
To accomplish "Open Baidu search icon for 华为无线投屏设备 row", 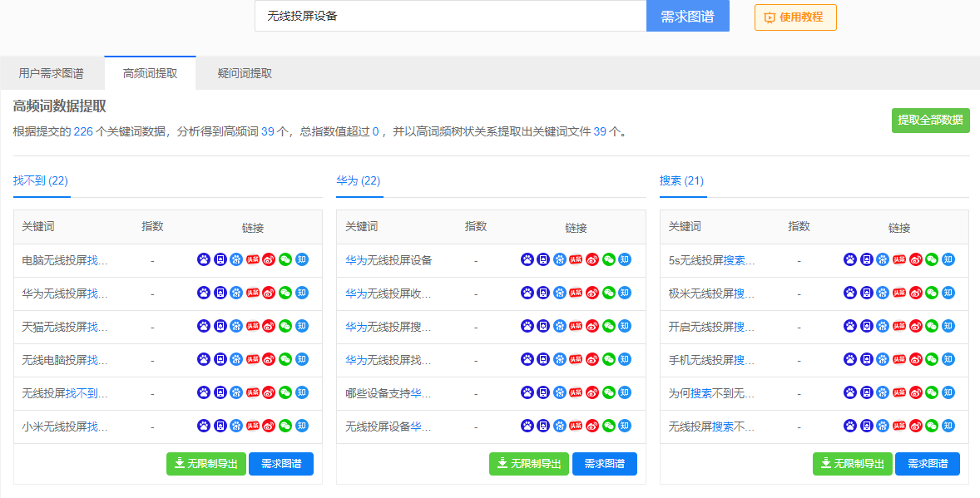I will (527, 259).
